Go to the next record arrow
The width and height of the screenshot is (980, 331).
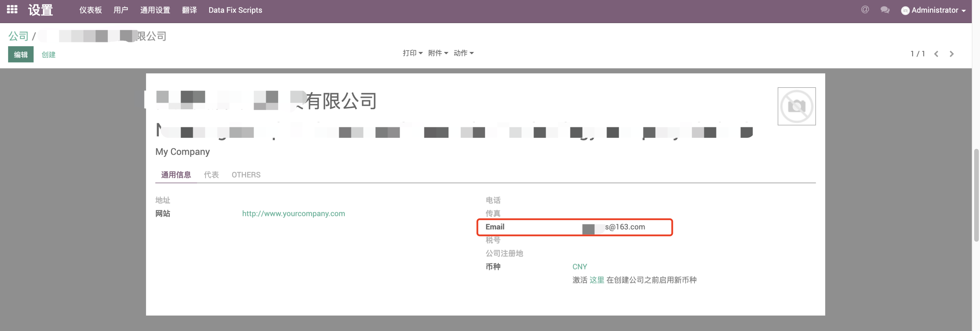click(952, 54)
